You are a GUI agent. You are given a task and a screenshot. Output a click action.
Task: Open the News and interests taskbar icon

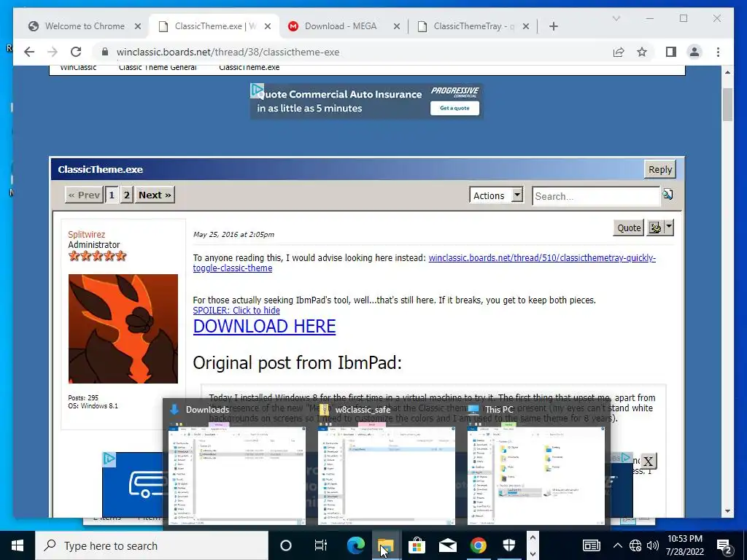(x=591, y=545)
